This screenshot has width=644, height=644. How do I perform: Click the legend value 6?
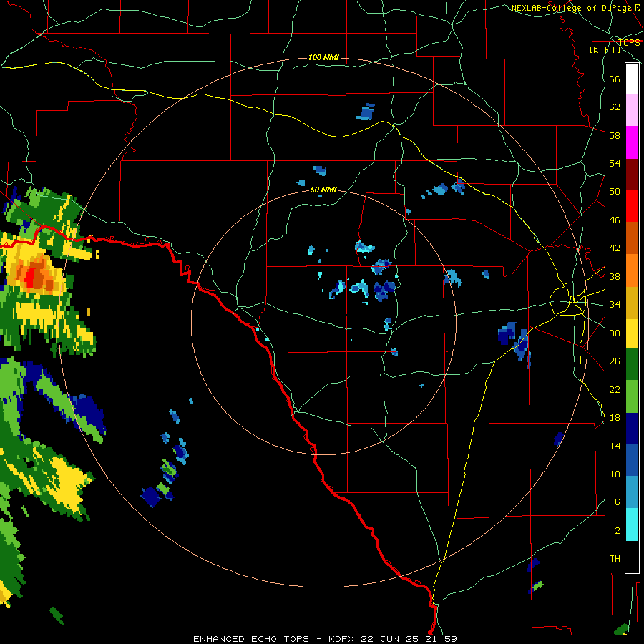click(x=618, y=502)
